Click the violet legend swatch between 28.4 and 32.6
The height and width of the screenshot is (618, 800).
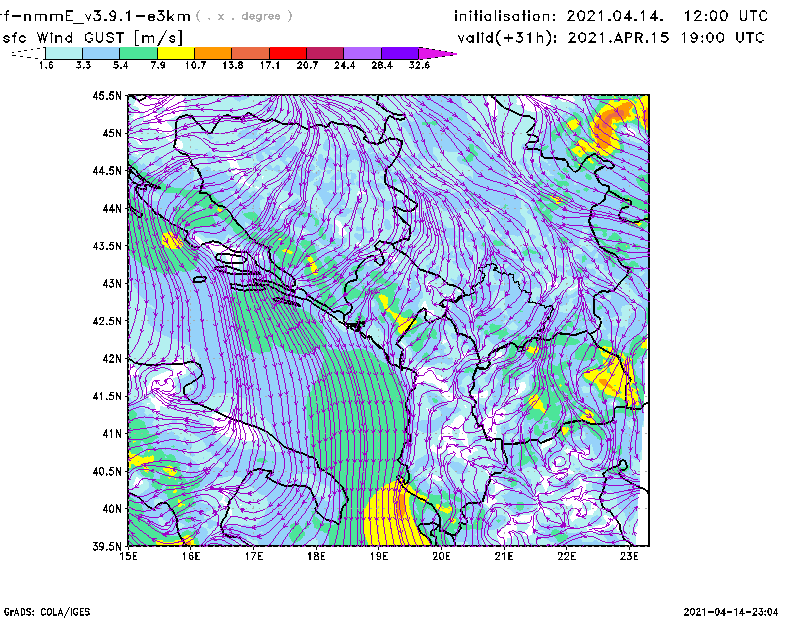(x=399, y=53)
